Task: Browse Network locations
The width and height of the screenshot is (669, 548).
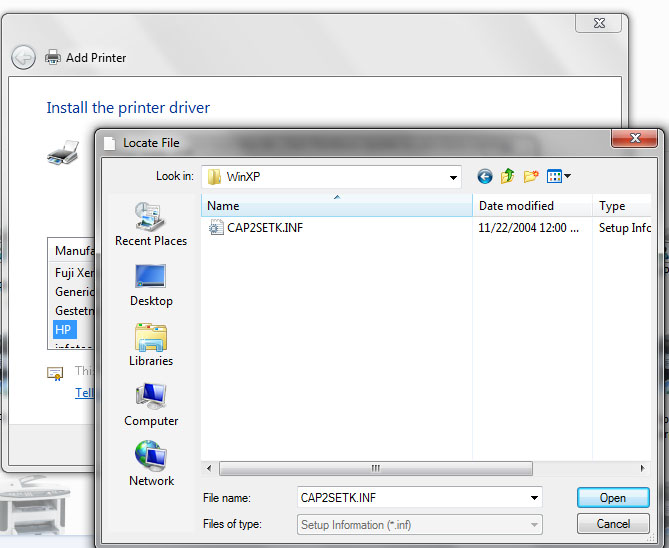Action: click(151, 464)
